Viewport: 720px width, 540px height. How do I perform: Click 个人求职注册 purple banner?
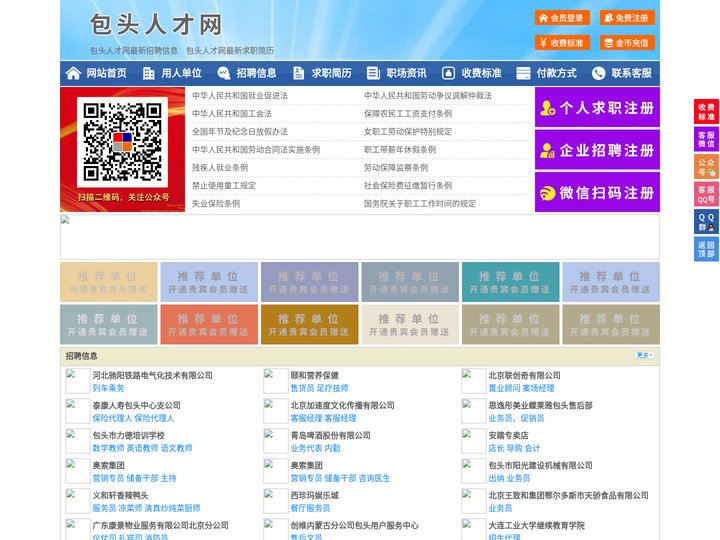point(597,107)
